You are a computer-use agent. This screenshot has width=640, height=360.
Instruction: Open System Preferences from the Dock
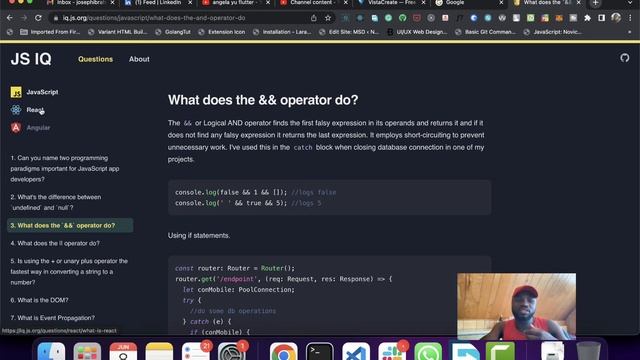pos(231,352)
